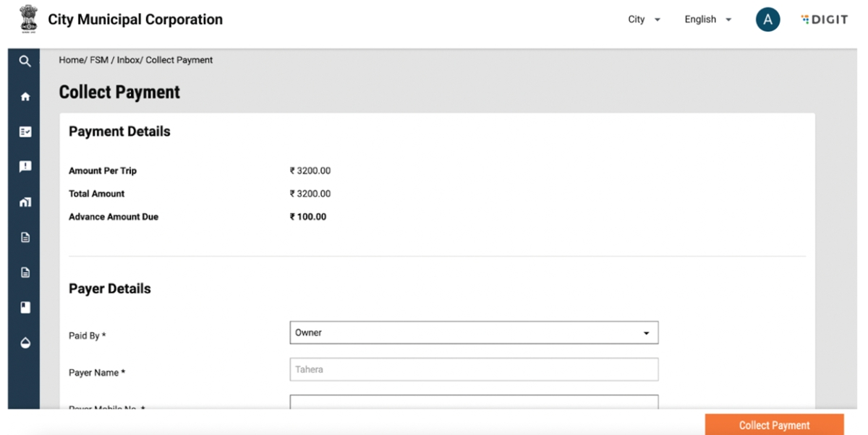Navigate to Home in the breadcrumb
868x435 pixels.
pyautogui.click(x=71, y=60)
